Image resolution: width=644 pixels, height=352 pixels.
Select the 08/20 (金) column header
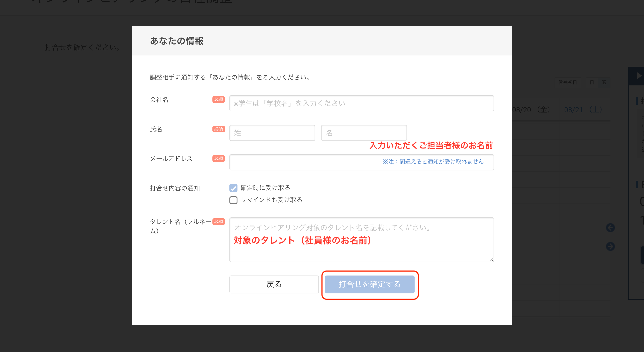[531, 110]
